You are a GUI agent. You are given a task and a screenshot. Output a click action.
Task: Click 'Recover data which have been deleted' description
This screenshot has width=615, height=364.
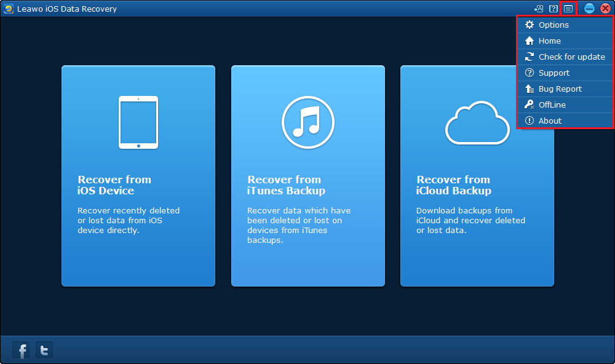point(298,225)
